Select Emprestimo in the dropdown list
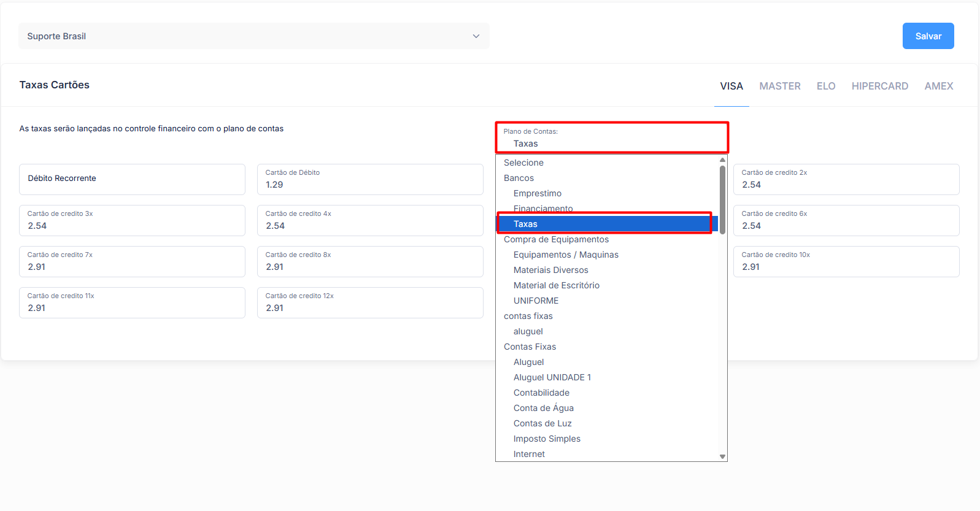This screenshot has width=980, height=511. point(607,193)
